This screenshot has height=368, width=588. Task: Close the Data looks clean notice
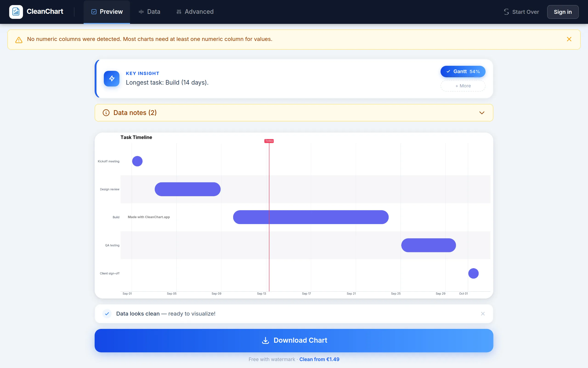point(483,314)
